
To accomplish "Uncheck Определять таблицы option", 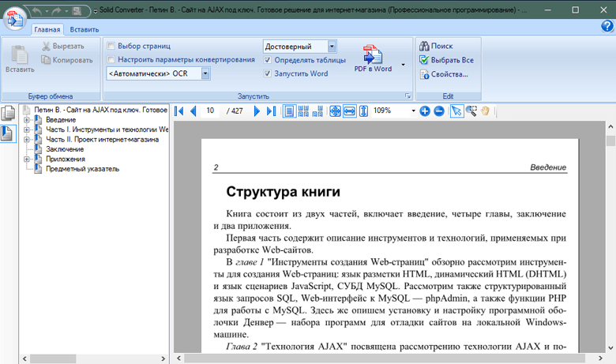I will pos(268,60).
